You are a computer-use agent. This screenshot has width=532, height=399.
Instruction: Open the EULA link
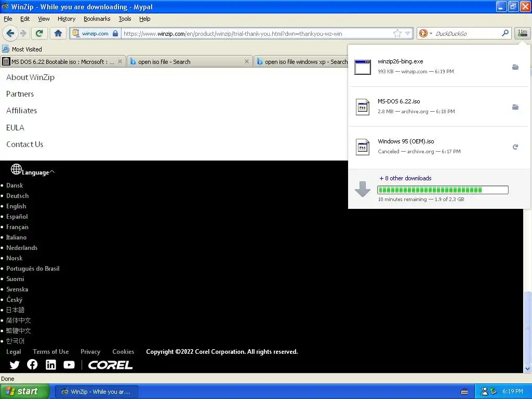point(15,128)
